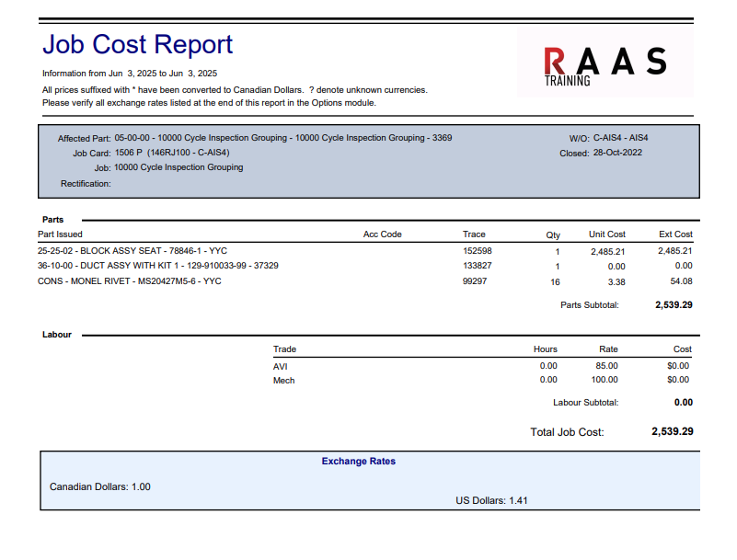Screen dimensions: 737x560
Task: Click the Mech rate value 100.00
Action: pos(605,380)
